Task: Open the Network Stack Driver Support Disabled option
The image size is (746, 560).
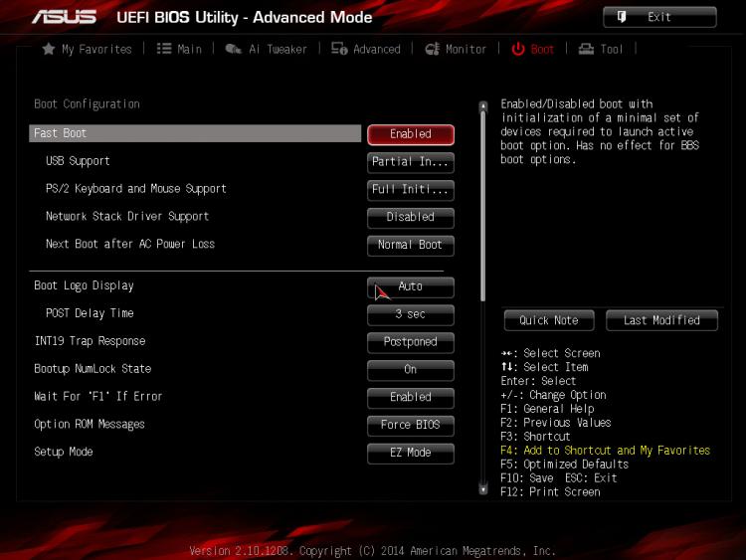Action: pyautogui.click(x=411, y=218)
